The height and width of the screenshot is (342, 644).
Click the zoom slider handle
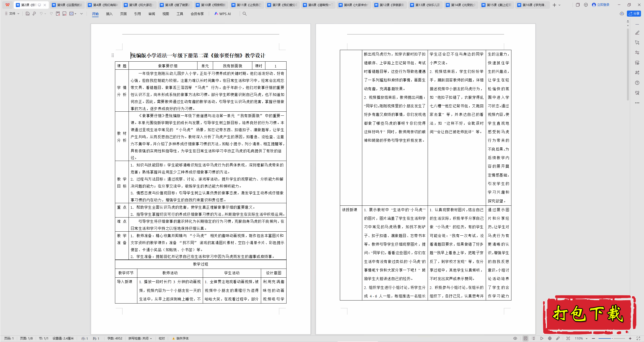click(612, 338)
